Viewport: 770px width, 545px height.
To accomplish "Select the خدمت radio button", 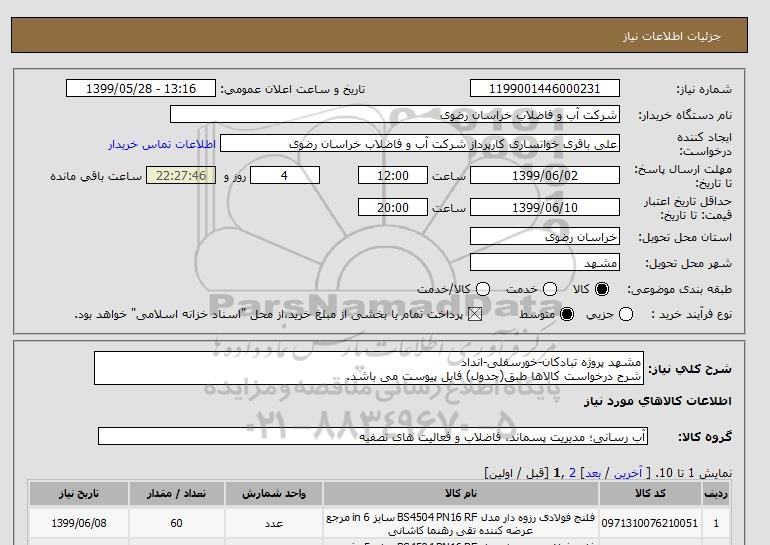I will pos(550,289).
